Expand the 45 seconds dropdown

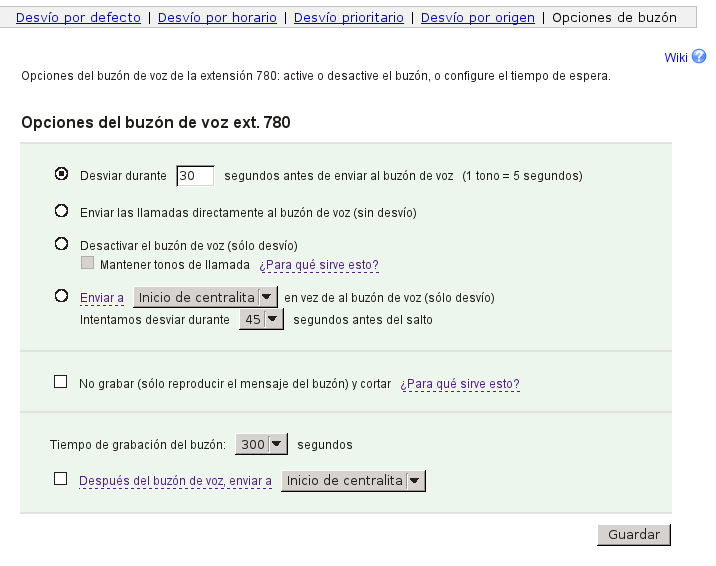click(261, 320)
